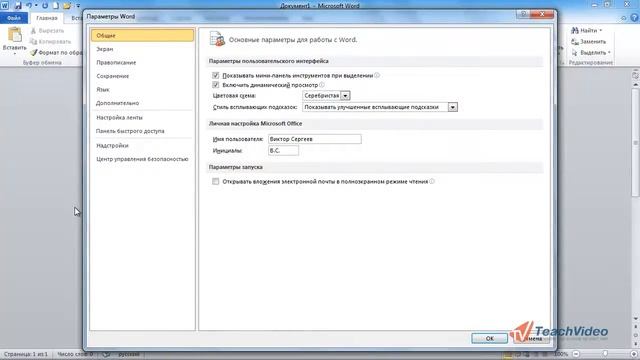The height and width of the screenshot is (360, 640).
Task: Click the Вставить paste icon in Word ribbon
Action: tap(15, 34)
